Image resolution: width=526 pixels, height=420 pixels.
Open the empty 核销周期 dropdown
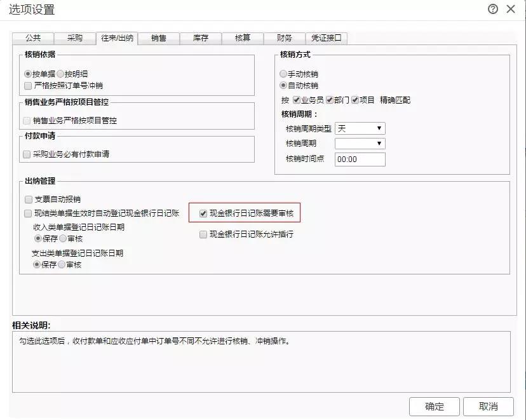(x=360, y=144)
